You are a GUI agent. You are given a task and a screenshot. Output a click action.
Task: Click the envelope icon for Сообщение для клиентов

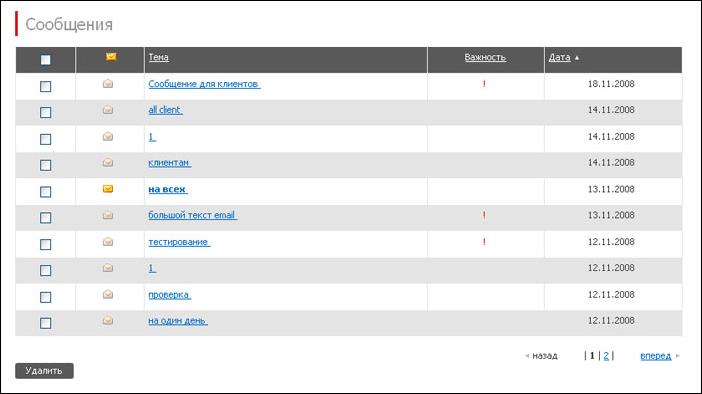point(107,84)
